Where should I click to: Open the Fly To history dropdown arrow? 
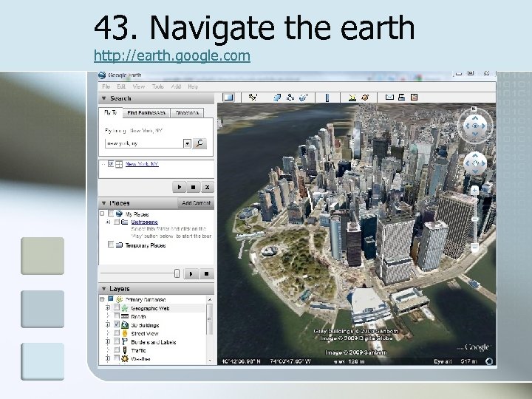click(x=187, y=143)
